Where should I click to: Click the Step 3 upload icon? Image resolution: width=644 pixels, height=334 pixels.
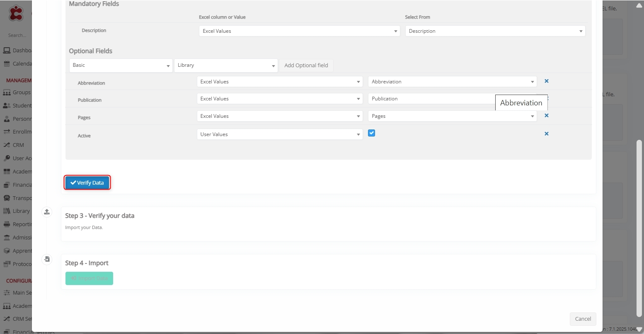[x=47, y=212]
